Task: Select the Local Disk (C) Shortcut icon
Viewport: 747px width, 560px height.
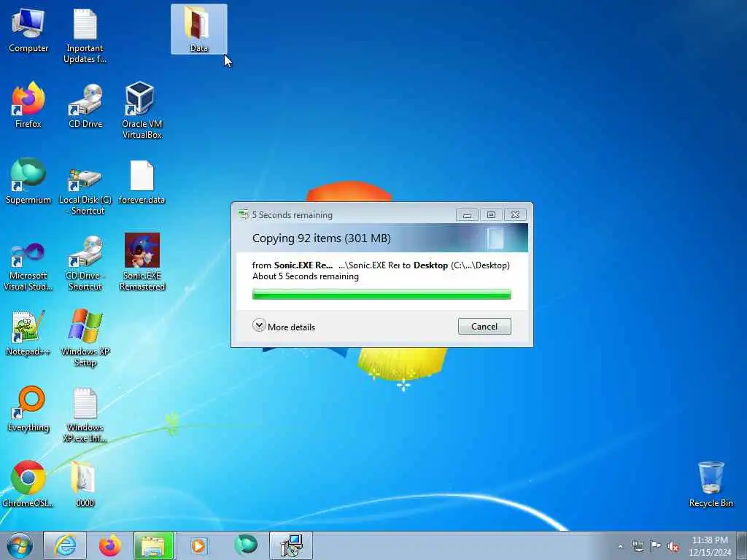Action: [x=85, y=190]
